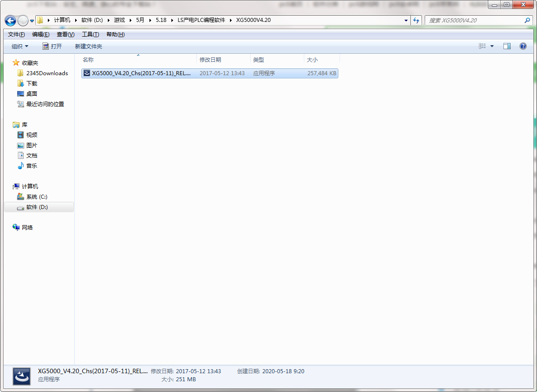
Task: Expand the 组织 organize dropdown
Action: point(20,47)
